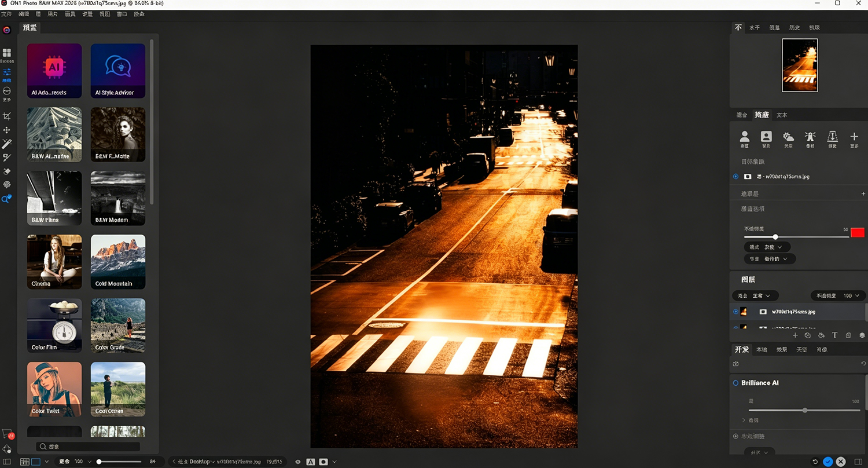Screen dimensions: 868x468
Task: Select the Zoom magnifier tool
Action: click(x=7, y=199)
